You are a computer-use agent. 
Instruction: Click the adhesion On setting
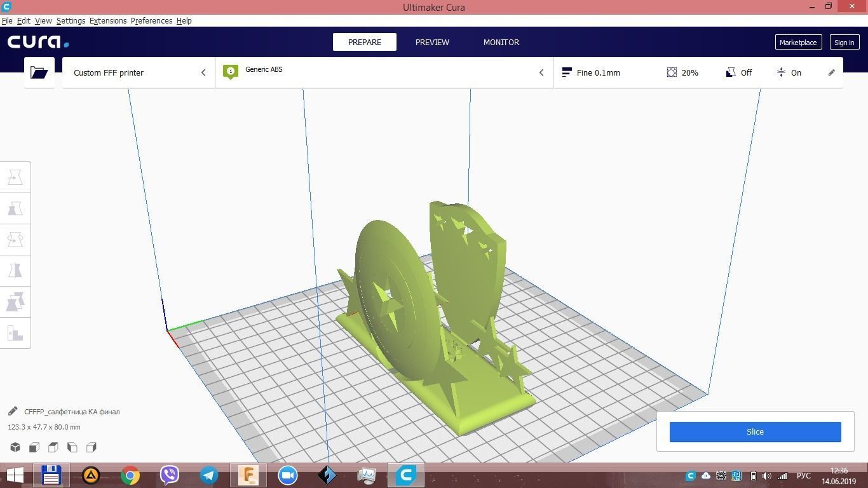point(789,72)
